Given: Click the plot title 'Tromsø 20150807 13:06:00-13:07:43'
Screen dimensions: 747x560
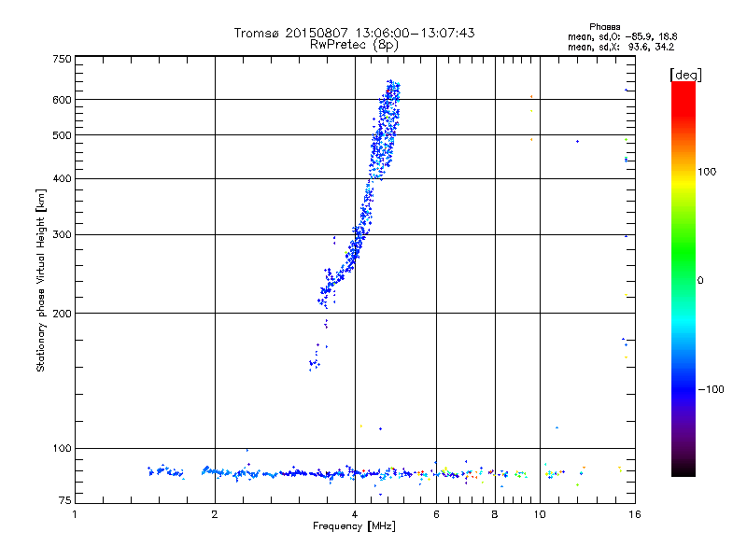Looking at the screenshot, I should point(354,33).
